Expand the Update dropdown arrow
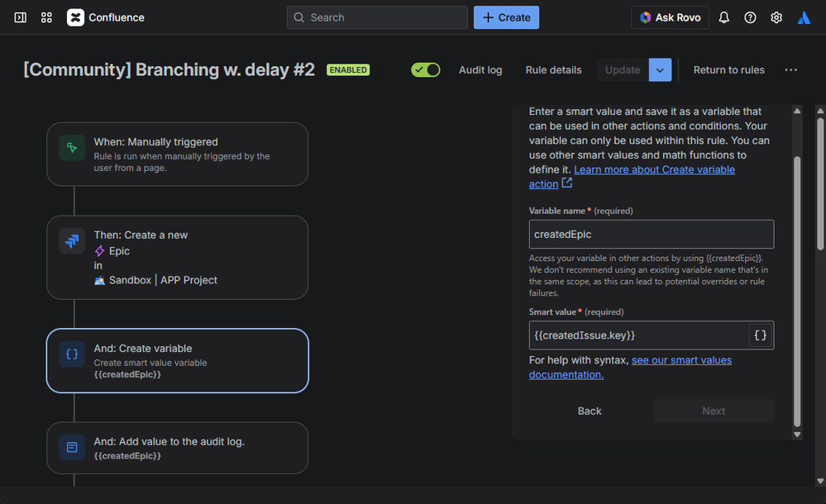The width and height of the screenshot is (826, 504). click(x=660, y=70)
